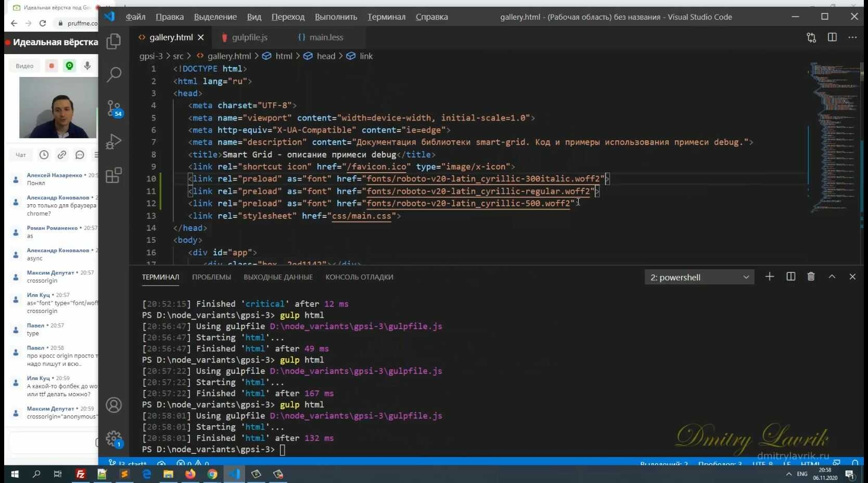Click the chat bubble icon in the webinar

80,154
